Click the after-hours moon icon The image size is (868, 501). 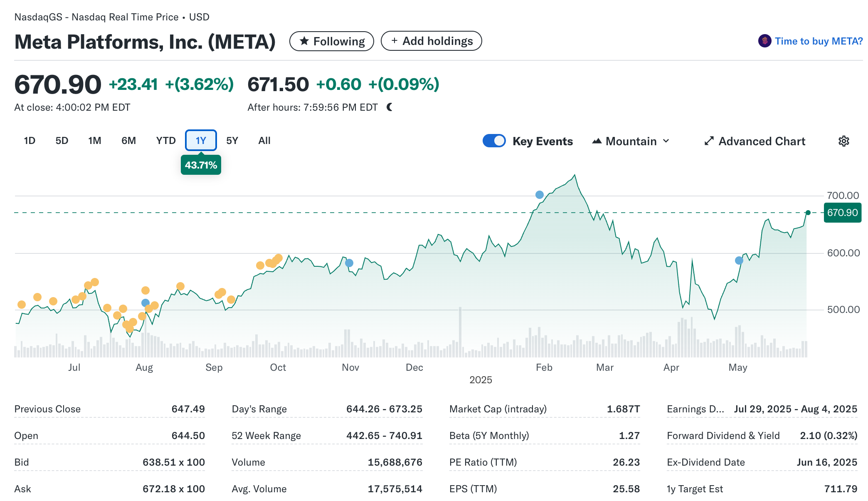click(x=390, y=107)
